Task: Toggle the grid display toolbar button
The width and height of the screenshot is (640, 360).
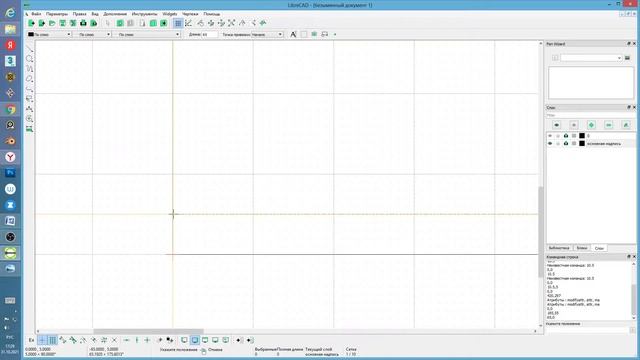Action: click(x=178, y=23)
